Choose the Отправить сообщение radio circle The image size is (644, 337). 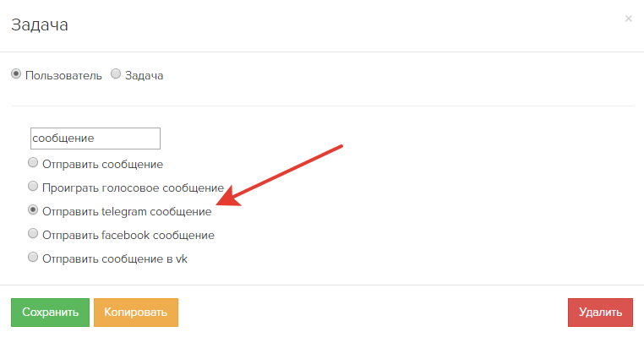33,162
